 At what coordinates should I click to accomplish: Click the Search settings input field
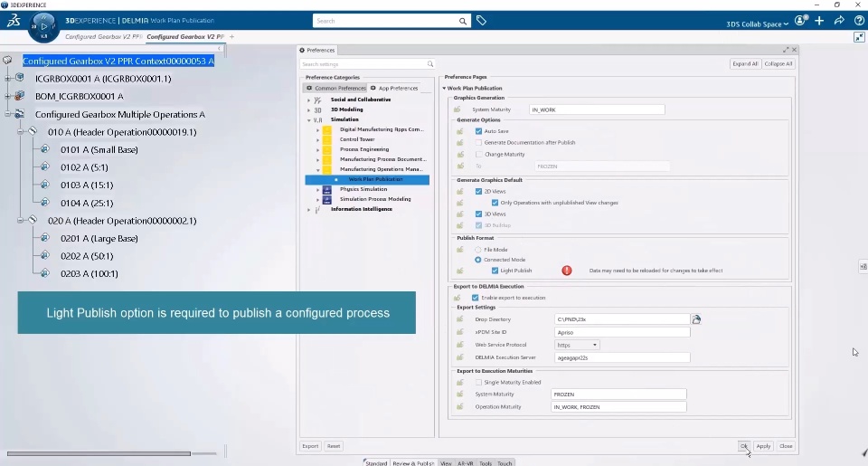coord(363,64)
